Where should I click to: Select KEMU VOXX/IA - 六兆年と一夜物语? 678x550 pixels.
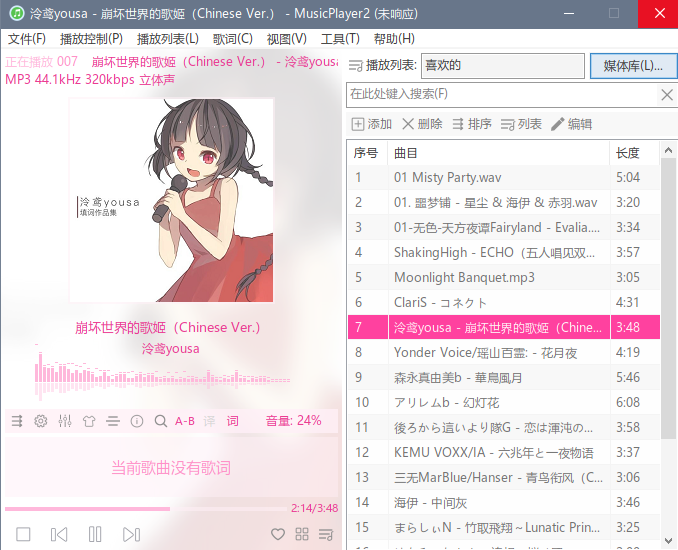[504, 453]
